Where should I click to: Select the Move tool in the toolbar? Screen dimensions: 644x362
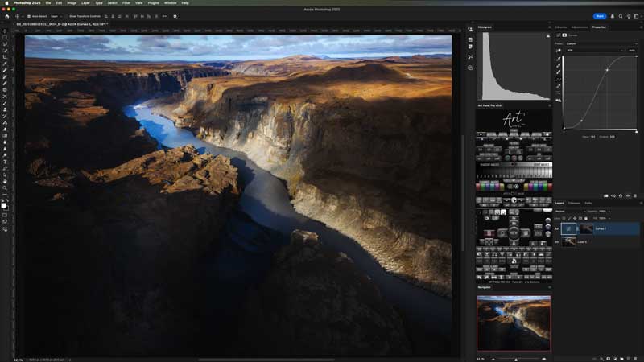tap(5, 31)
